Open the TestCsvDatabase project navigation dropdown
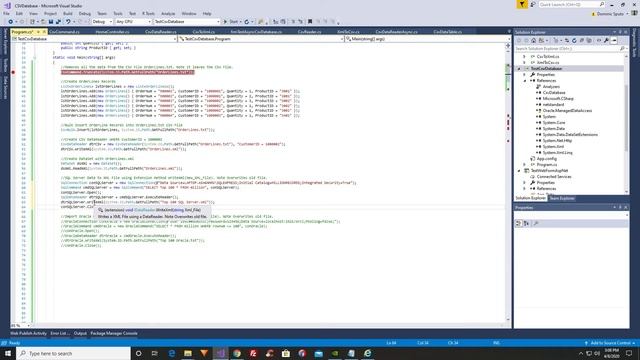The height and width of the screenshot is (360, 640). pyautogui.click(x=94, y=39)
